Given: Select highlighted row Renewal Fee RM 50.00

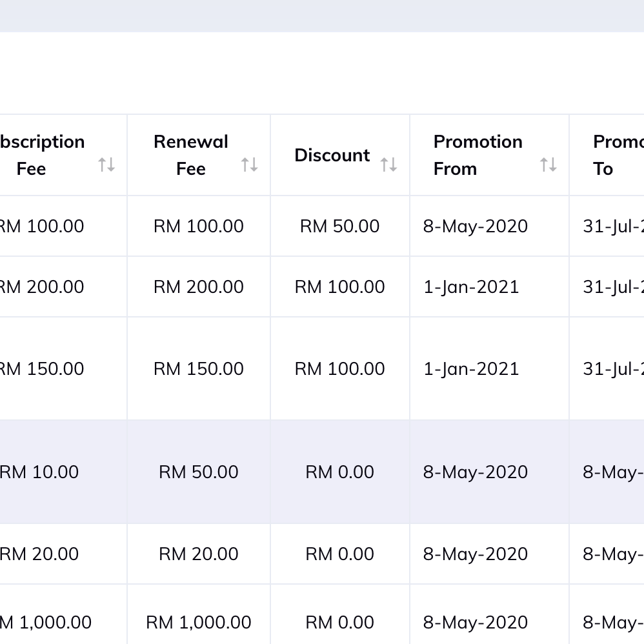Looking at the screenshot, I should (x=199, y=472).
